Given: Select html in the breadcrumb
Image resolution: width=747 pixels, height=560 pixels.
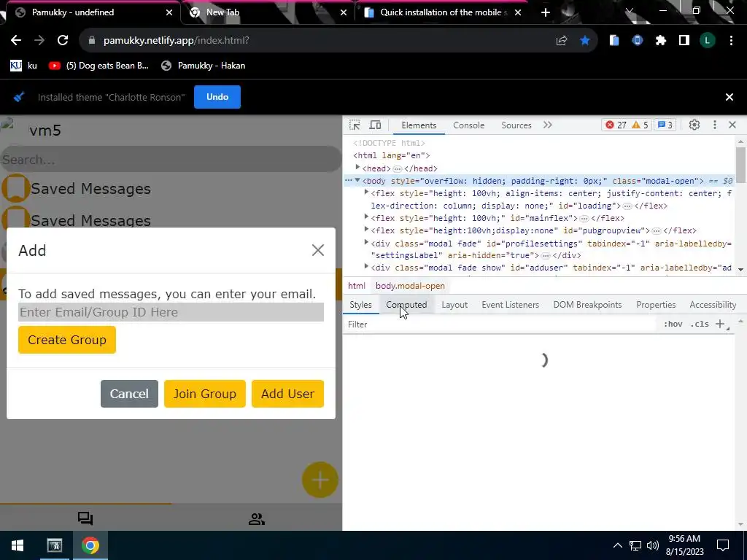Looking at the screenshot, I should click(356, 286).
